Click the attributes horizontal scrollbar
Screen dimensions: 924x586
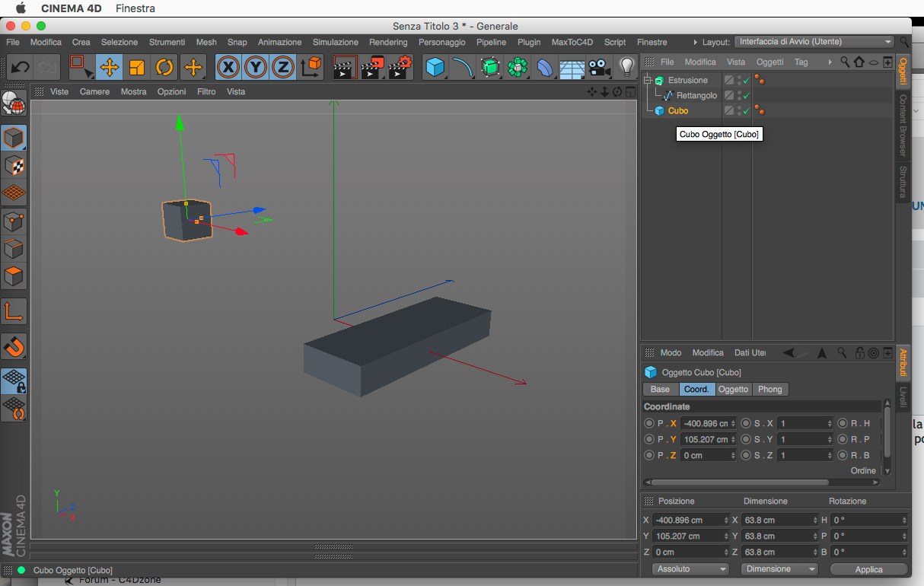click(x=739, y=482)
